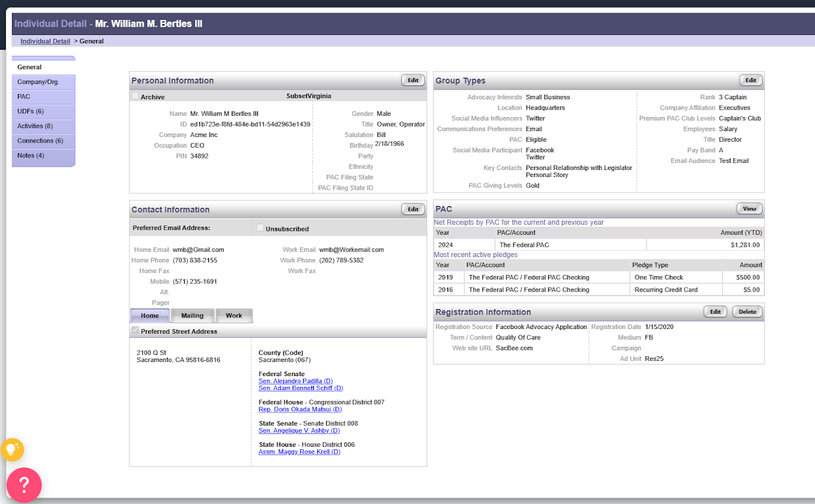Open Sen. Alejandro Padilla link
Screen dimensions: 815x504
(295, 381)
